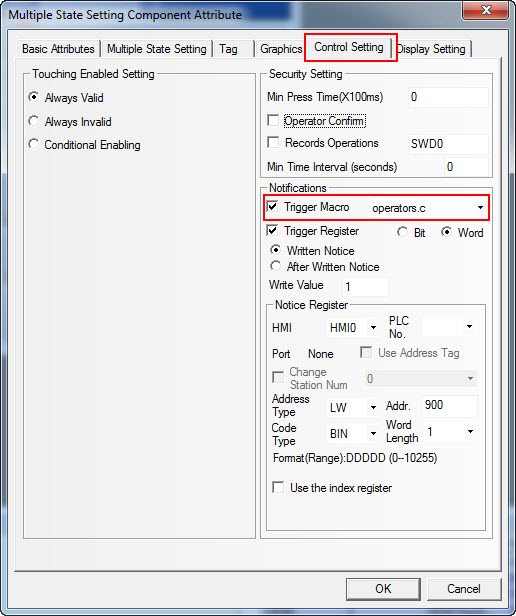Click the SWD0 records field

tap(448, 144)
